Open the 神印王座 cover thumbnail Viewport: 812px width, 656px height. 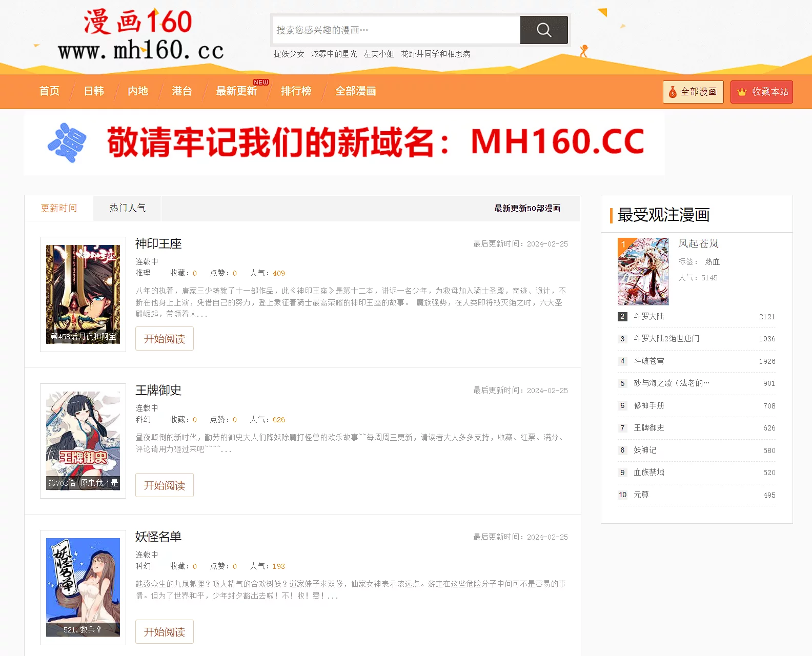click(x=83, y=294)
